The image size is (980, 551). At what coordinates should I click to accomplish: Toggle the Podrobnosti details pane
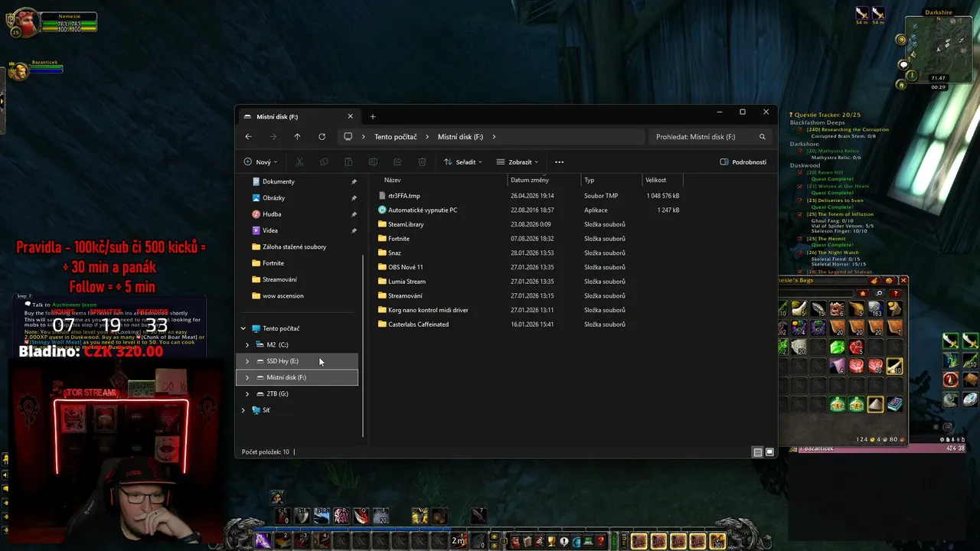point(743,162)
